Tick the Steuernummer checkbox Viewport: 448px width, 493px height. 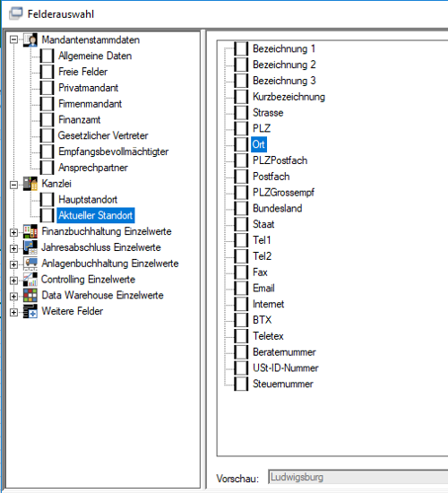click(241, 384)
